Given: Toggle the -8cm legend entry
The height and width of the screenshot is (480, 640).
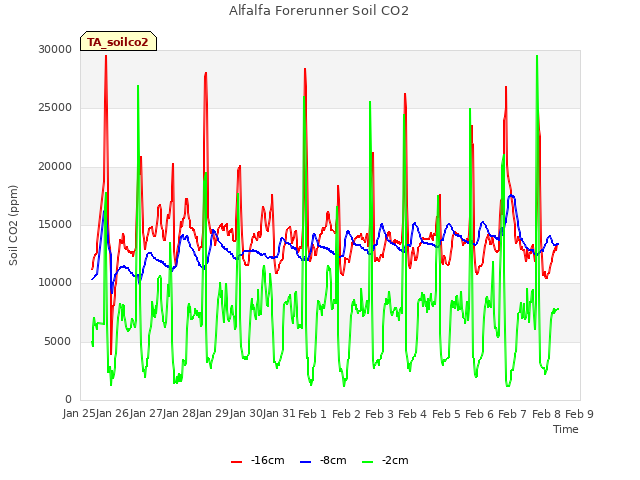Looking at the screenshot, I should [323, 460].
